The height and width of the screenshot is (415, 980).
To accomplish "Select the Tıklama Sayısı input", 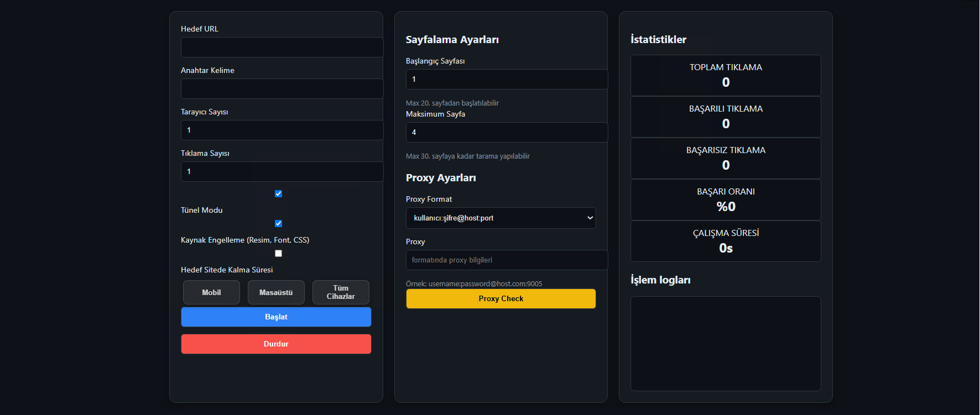I will tap(282, 171).
